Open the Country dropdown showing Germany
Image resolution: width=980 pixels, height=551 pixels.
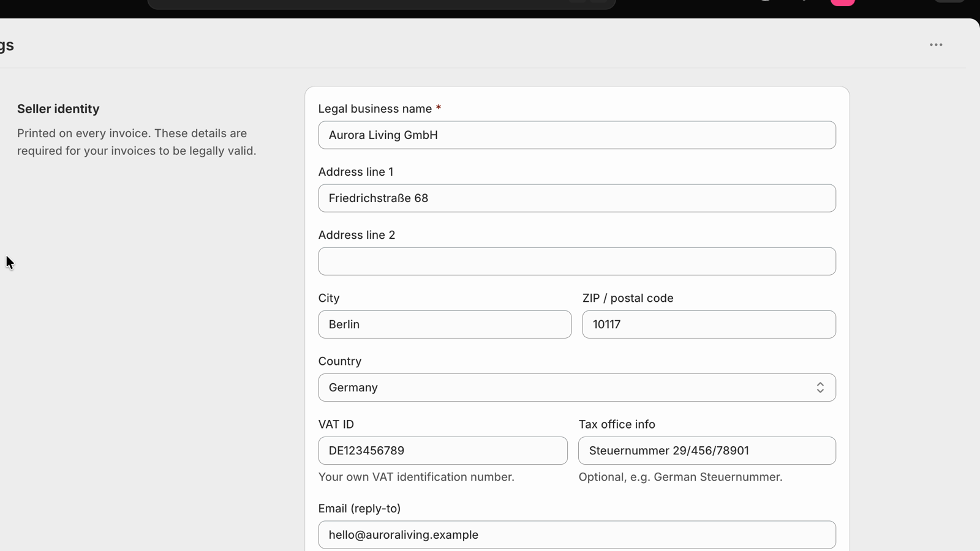(577, 388)
